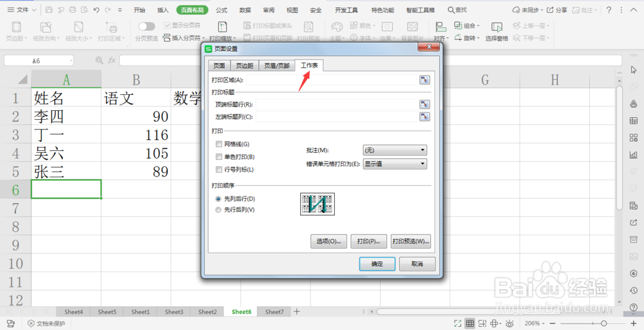The height and width of the screenshot is (330, 644).
Task: Click the undo arrow icon
Action: 96,10
